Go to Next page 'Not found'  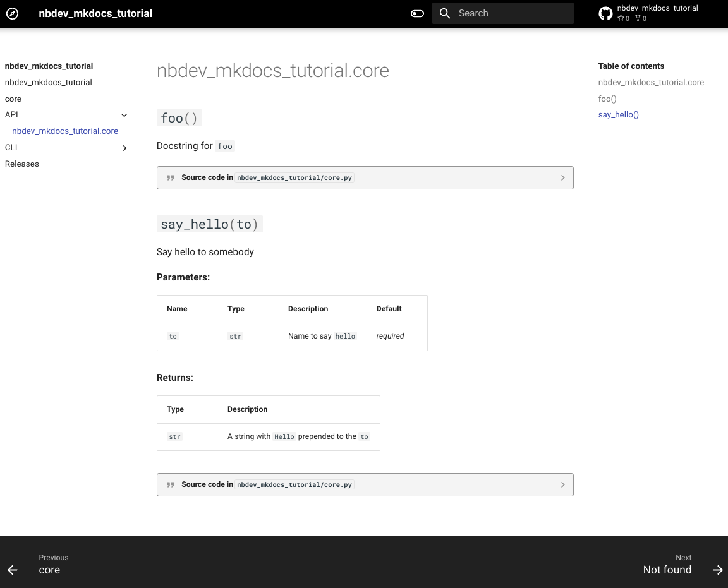pos(667,570)
